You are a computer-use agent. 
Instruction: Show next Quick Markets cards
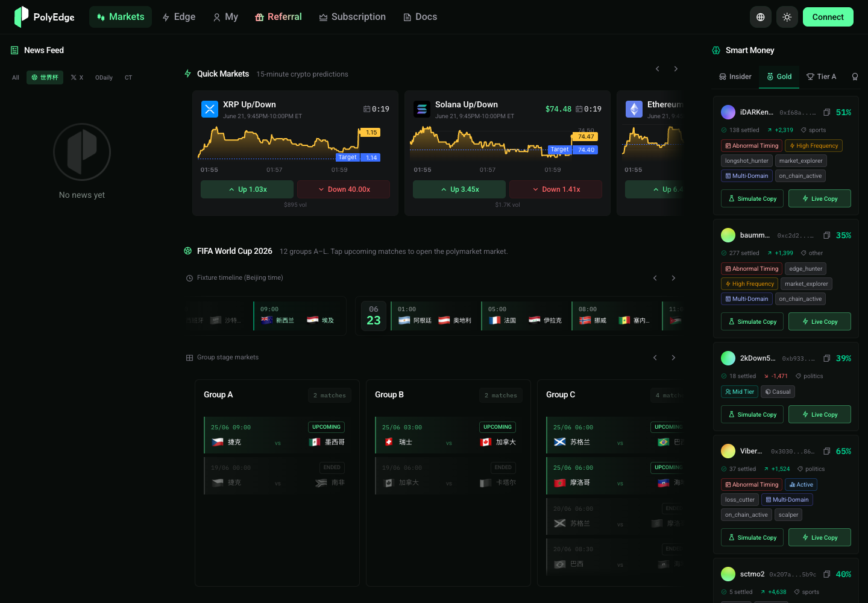click(x=676, y=69)
